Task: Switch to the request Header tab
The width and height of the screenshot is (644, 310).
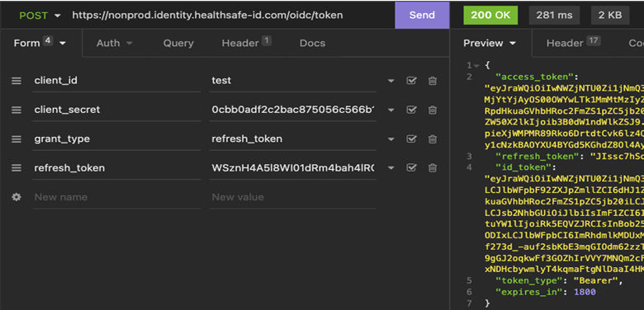Action: [x=246, y=43]
